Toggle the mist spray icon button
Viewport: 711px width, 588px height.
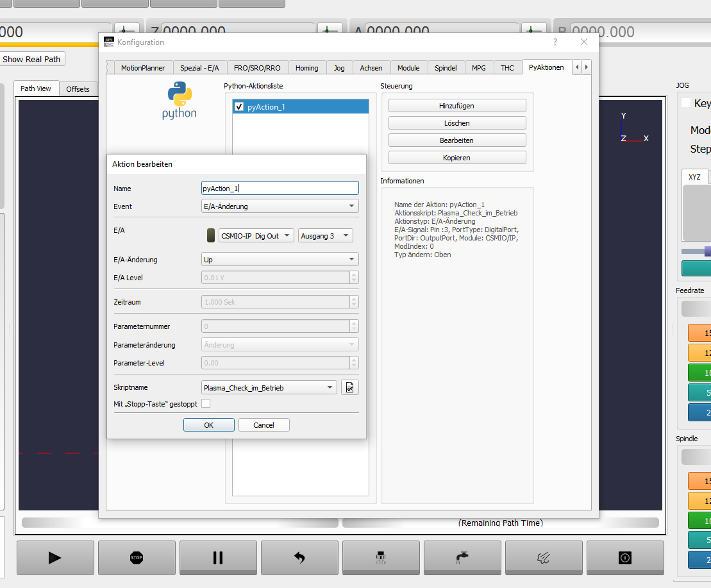[544, 558]
